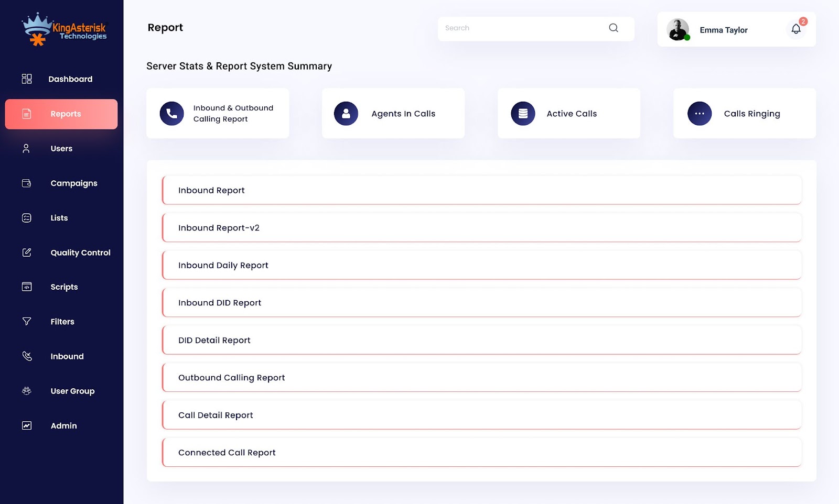Screen dimensions: 839x504
Task: Open the Calls Ringing card label
Action: 752,114
